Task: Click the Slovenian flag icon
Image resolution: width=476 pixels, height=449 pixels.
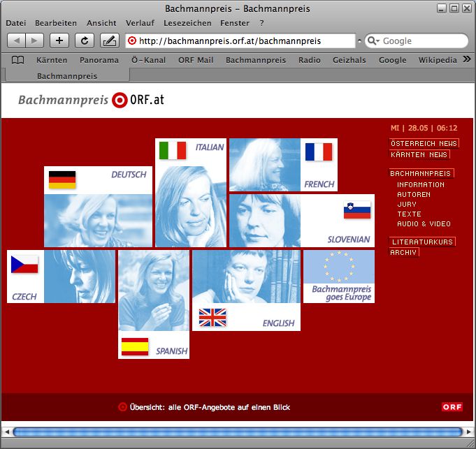Action: [x=357, y=210]
